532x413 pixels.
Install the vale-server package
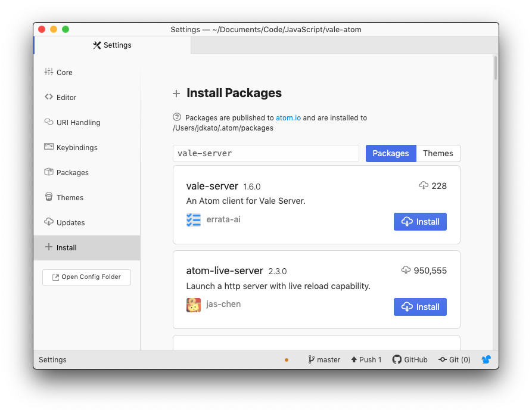tap(420, 222)
